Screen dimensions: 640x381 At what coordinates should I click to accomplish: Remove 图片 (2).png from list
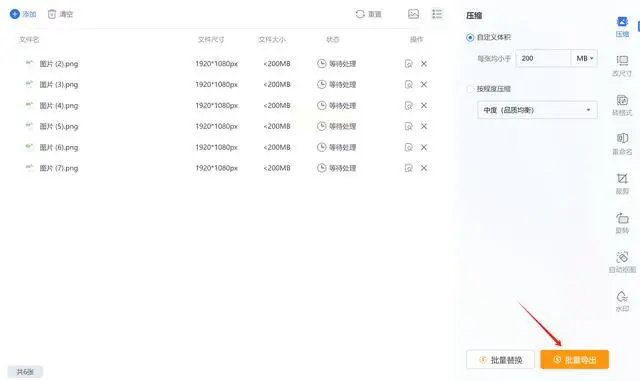424,64
